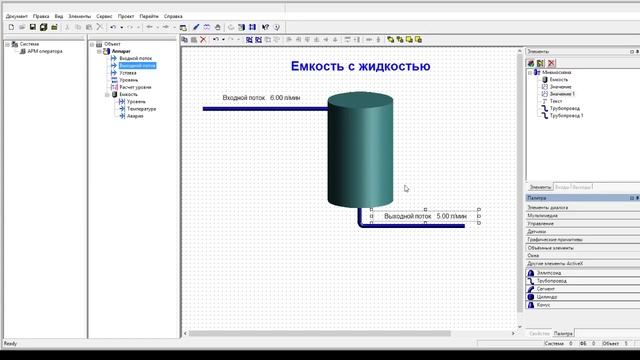Select Сегмент element in the palette
640x360 pixels.
[x=583, y=289]
